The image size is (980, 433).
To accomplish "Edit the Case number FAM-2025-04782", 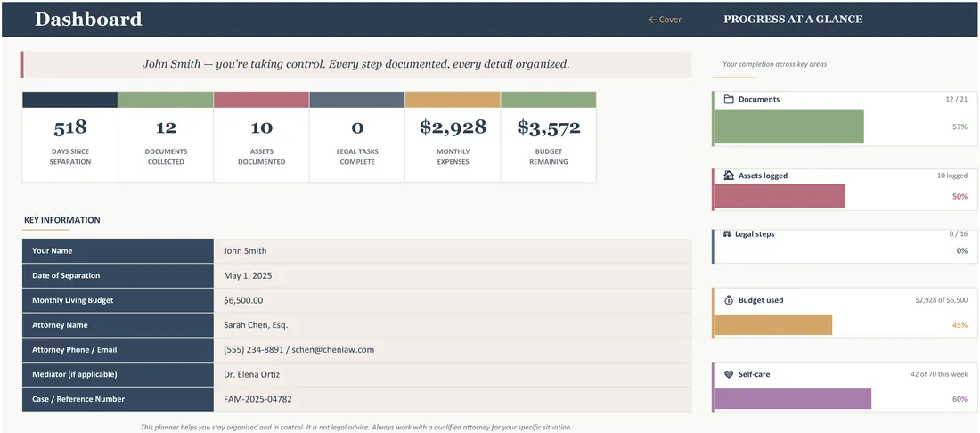I will tap(453, 399).
